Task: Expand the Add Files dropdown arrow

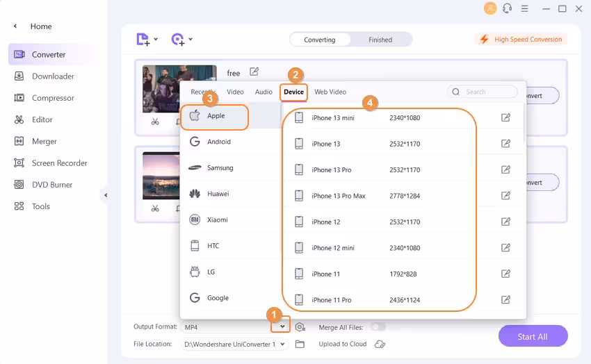Action: [156, 39]
